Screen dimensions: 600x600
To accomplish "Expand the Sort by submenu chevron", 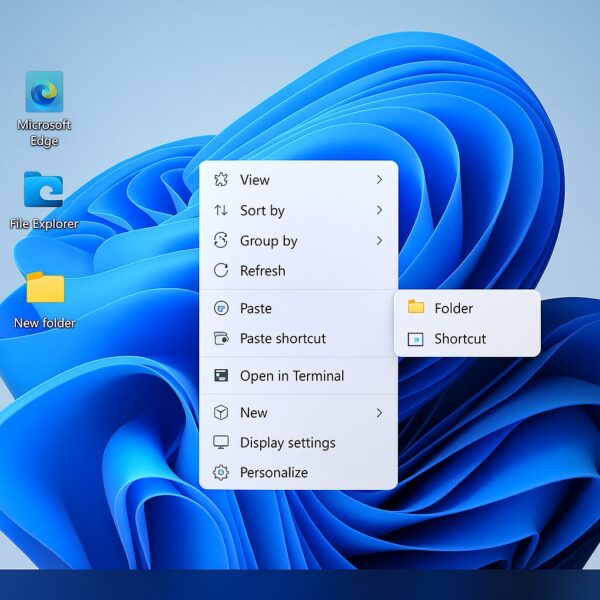I will [379, 210].
